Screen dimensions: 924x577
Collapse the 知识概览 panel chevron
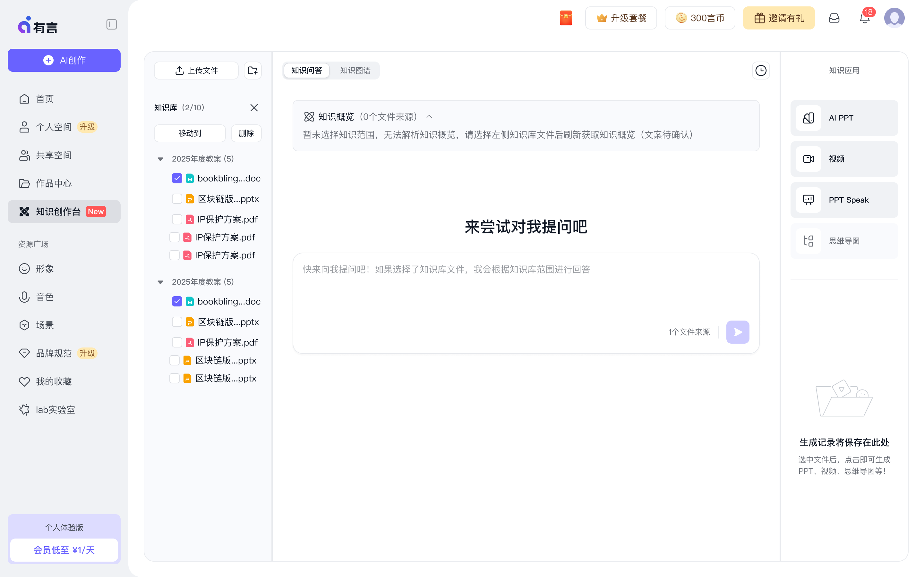pos(429,116)
